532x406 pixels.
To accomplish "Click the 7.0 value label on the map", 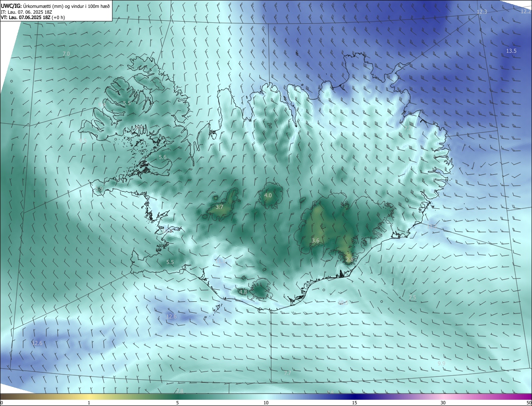I will 66,54.
